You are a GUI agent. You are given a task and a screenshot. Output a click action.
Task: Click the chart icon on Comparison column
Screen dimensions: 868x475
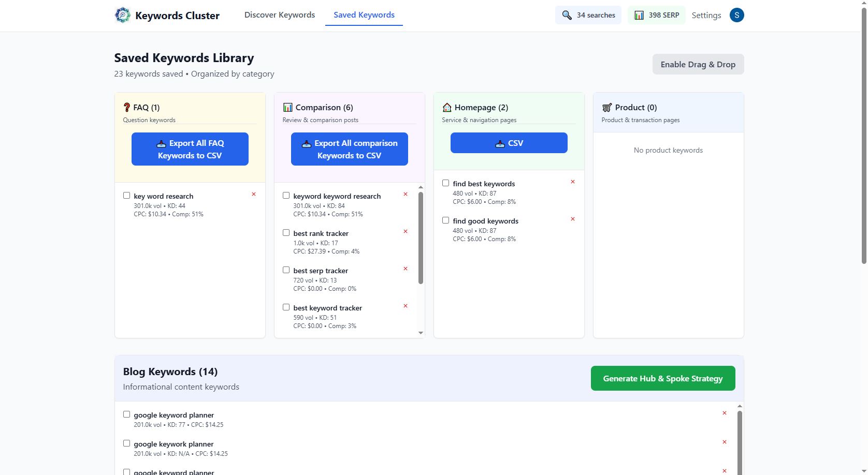coord(287,107)
